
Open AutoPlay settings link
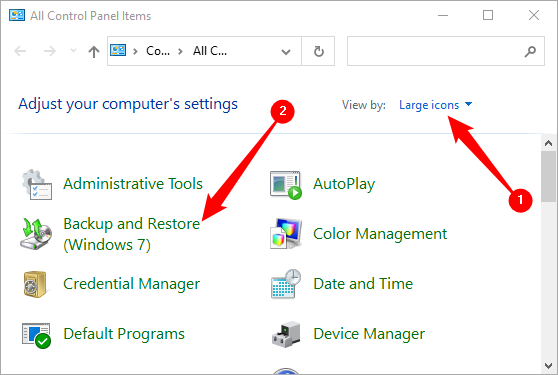click(344, 184)
